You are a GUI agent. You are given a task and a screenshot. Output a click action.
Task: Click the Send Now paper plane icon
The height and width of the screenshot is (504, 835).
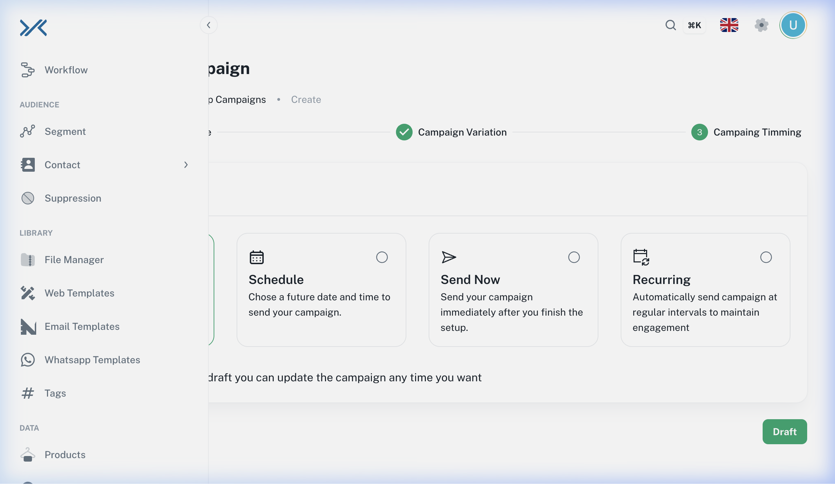coord(449,257)
